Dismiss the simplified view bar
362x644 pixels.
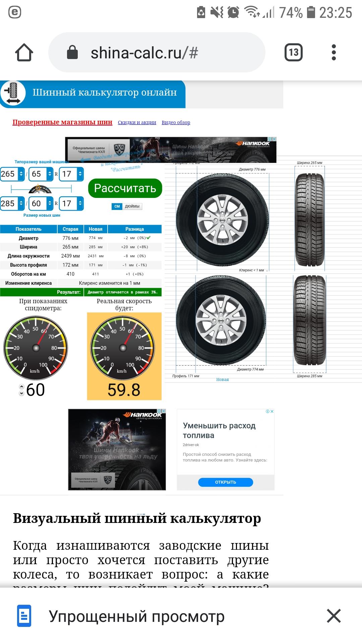click(x=334, y=616)
